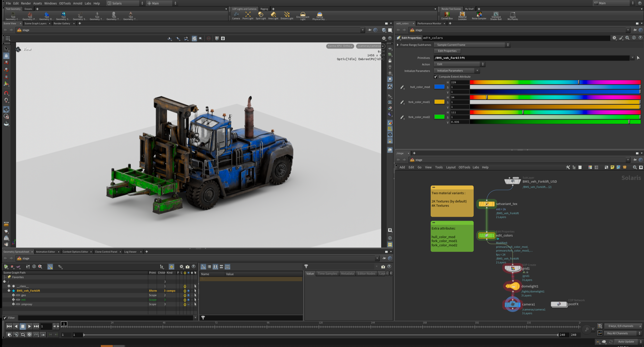644x347 pixels.
Task: Click the domelight1 node icon
Action: [512, 286]
